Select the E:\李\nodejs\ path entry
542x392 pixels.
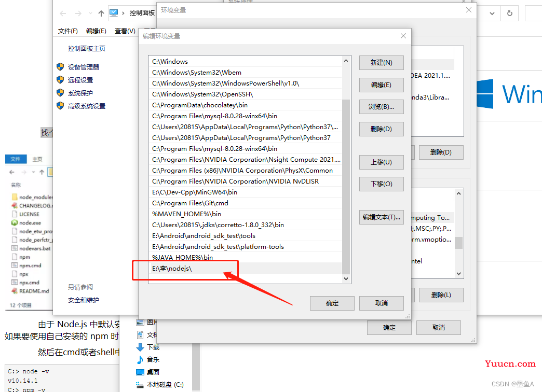[245, 269]
